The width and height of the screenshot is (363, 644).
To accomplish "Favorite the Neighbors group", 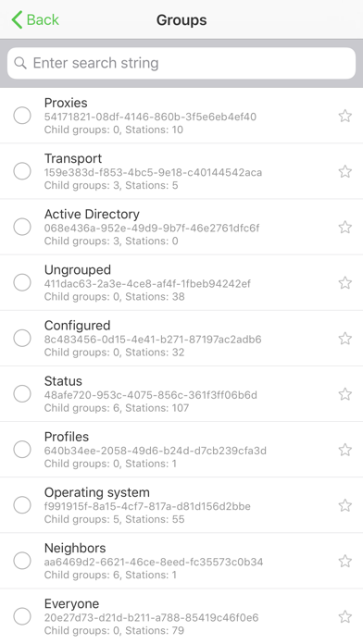I will [x=344, y=561].
